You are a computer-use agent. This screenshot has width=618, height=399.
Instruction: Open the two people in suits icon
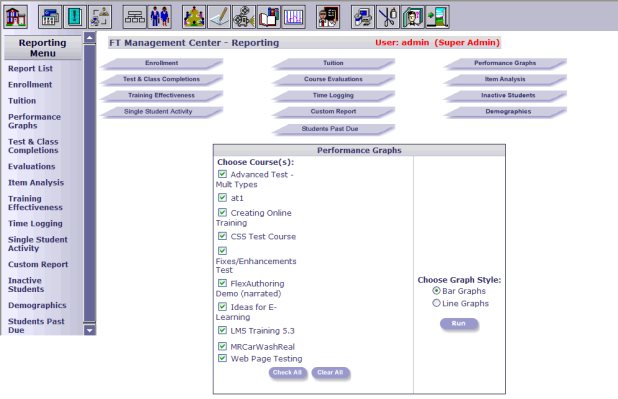click(x=159, y=17)
